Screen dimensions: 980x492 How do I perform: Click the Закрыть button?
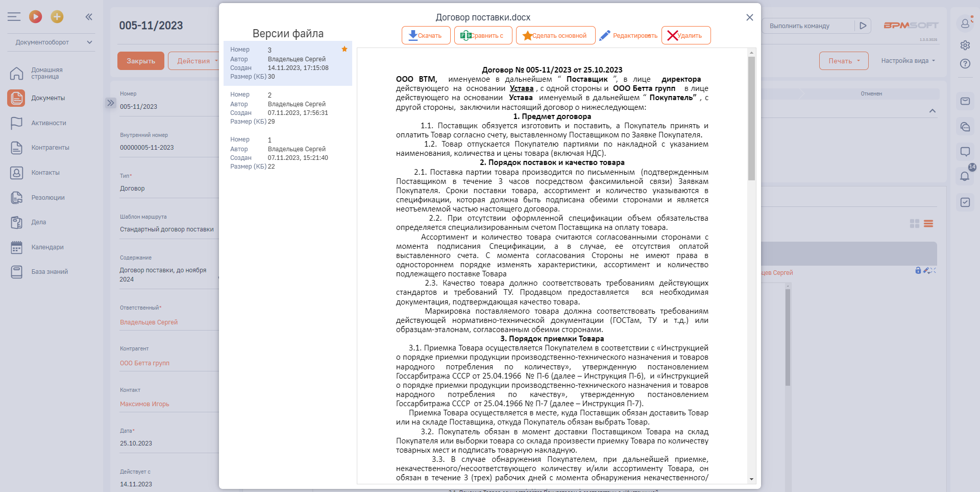tap(141, 61)
